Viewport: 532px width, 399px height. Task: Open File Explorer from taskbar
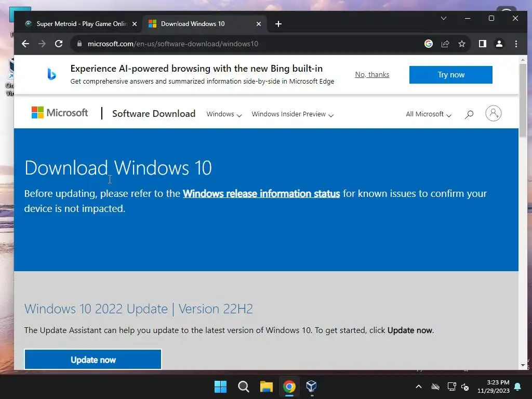click(x=267, y=387)
